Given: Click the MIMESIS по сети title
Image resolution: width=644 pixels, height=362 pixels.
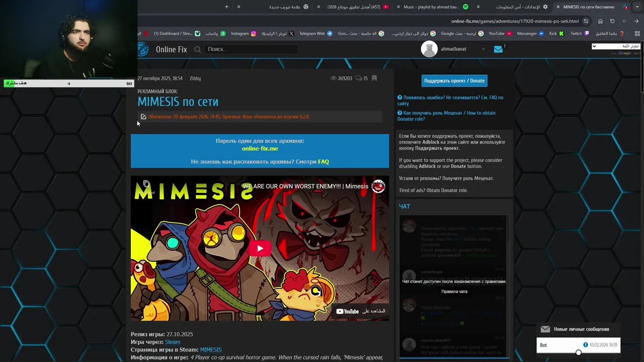Looking at the screenshot, I should tap(178, 102).
